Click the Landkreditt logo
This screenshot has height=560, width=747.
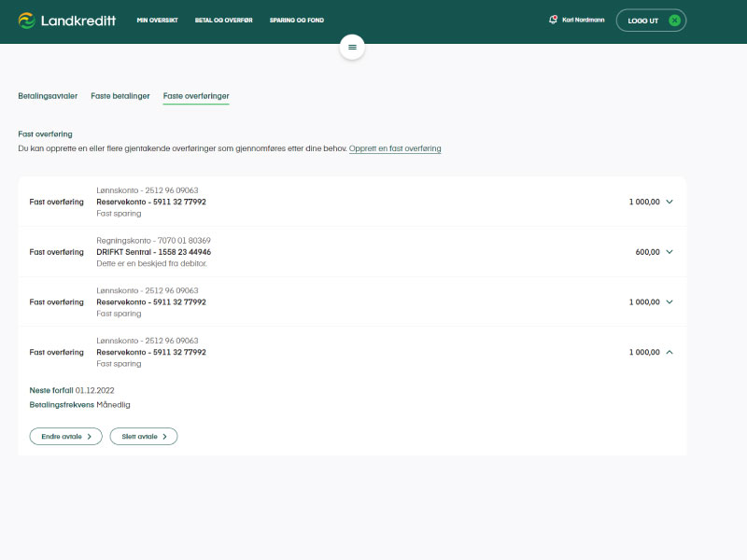(66, 20)
